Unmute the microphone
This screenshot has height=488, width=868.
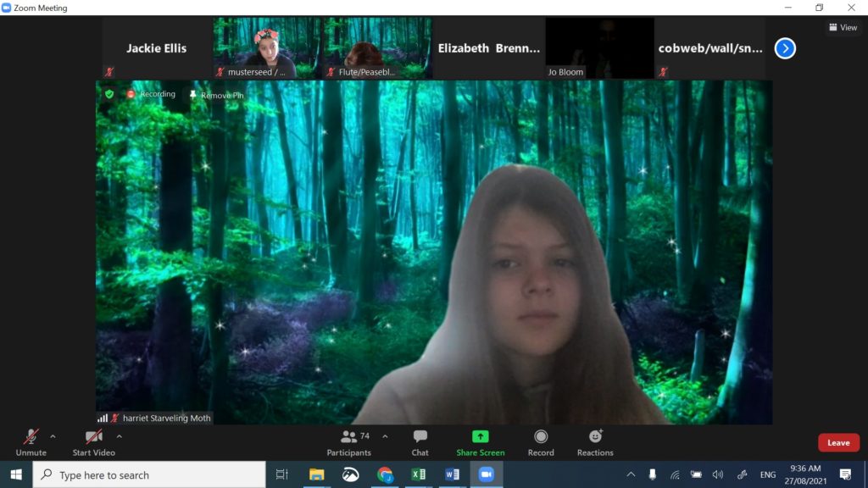point(31,442)
